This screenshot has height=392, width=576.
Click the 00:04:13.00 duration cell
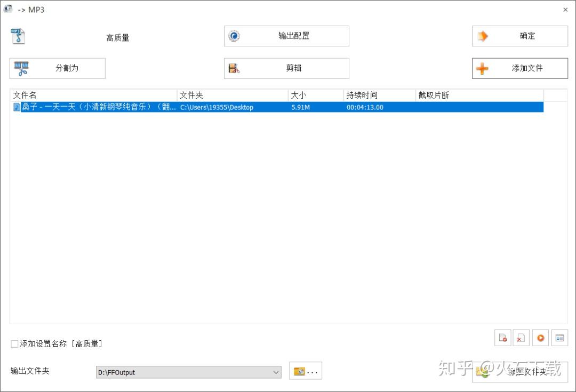pyautogui.click(x=365, y=107)
